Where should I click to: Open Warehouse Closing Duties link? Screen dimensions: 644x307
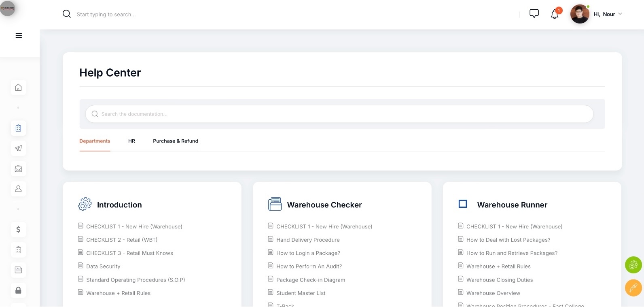[499, 280]
